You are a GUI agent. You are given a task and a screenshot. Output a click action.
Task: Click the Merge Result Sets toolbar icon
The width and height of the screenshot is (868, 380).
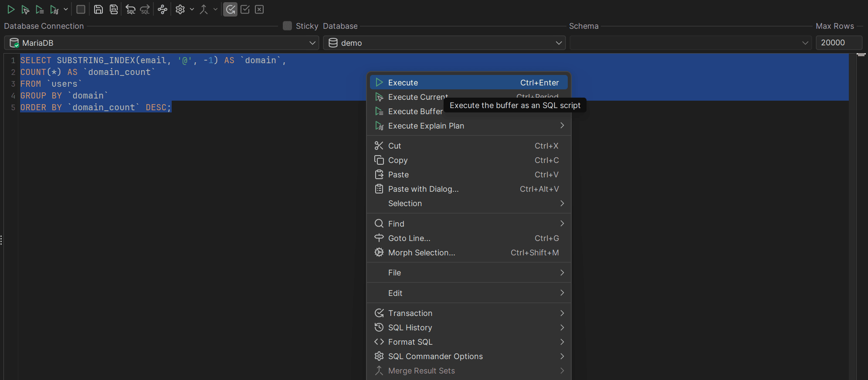[x=203, y=9]
